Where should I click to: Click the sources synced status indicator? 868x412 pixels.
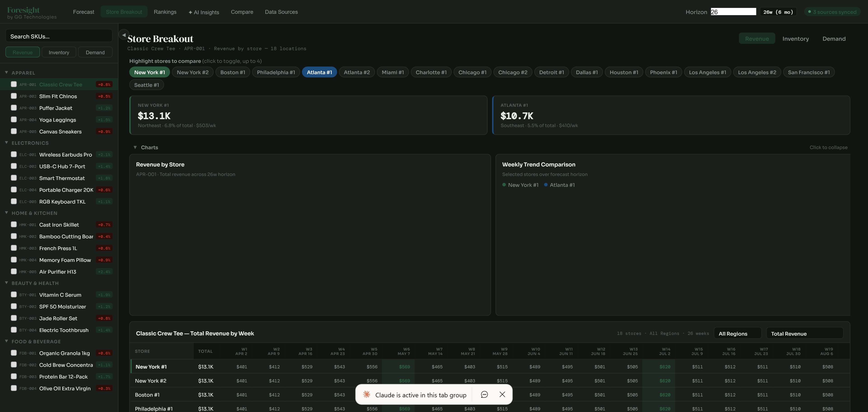(832, 12)
